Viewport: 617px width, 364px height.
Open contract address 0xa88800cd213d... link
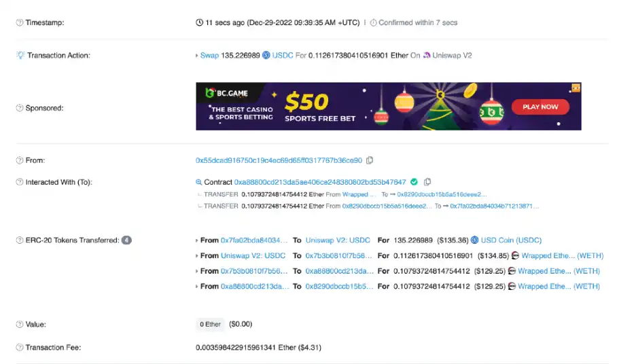tap(320, 182)
